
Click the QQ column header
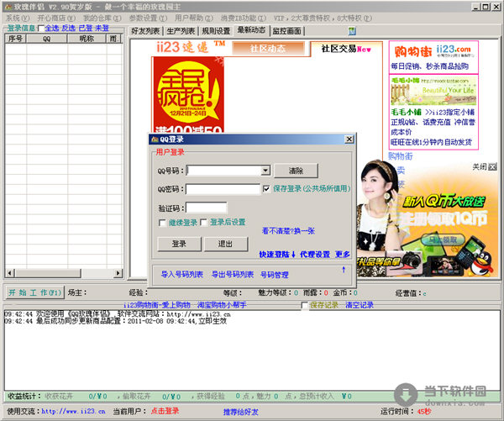coord(46,39)
